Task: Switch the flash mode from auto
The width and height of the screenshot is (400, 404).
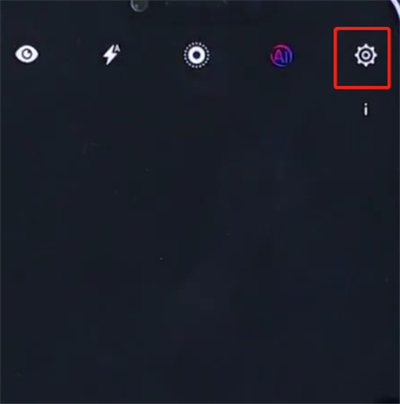Action: coord(111,55)
